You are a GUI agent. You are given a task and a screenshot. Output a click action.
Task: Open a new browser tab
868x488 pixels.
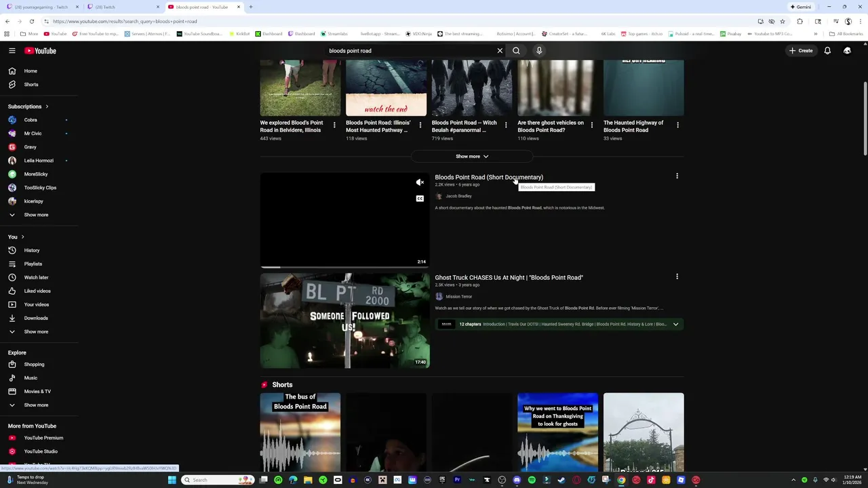pos(251,7)
